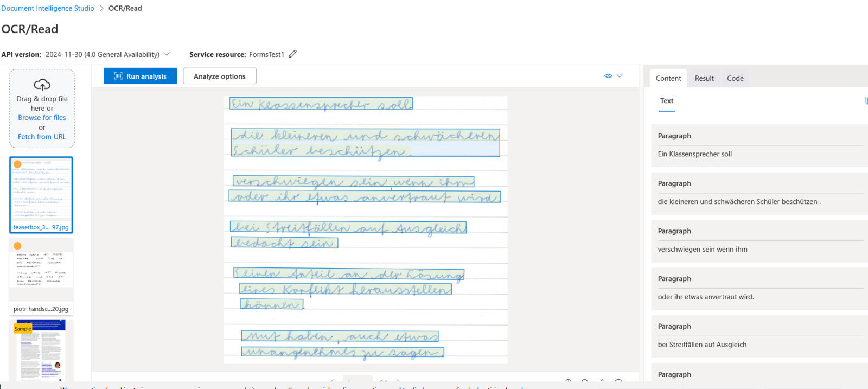Toggle the eye visibility icon above the document
Viewport: 868px width, 389px height.
coord(608,76)
